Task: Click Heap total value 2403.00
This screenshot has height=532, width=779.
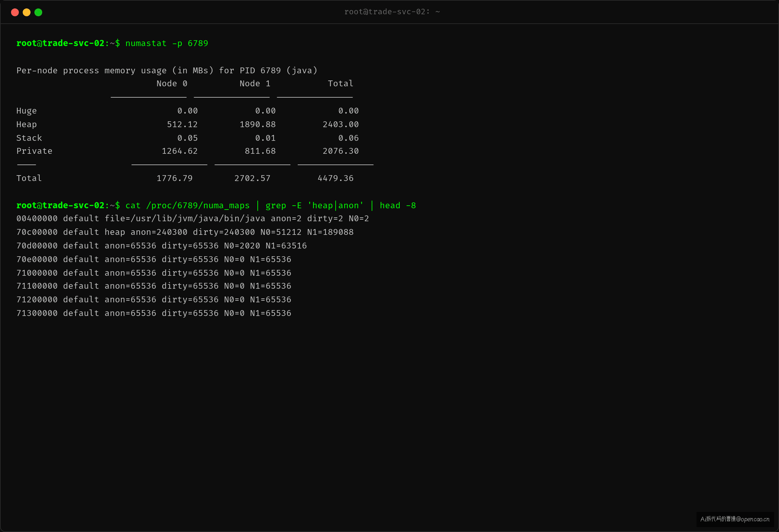Action: click(340, 125)
